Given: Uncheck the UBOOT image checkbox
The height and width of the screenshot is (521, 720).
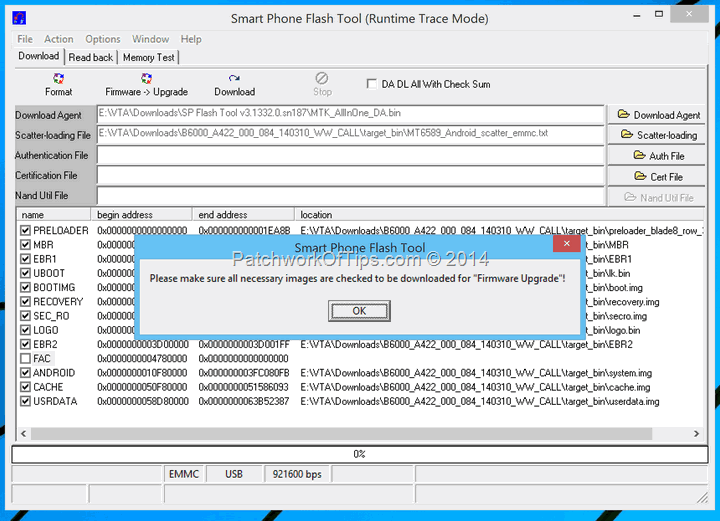Looking at the screenshot, I should pyautogui.click(x=25, y=273).
